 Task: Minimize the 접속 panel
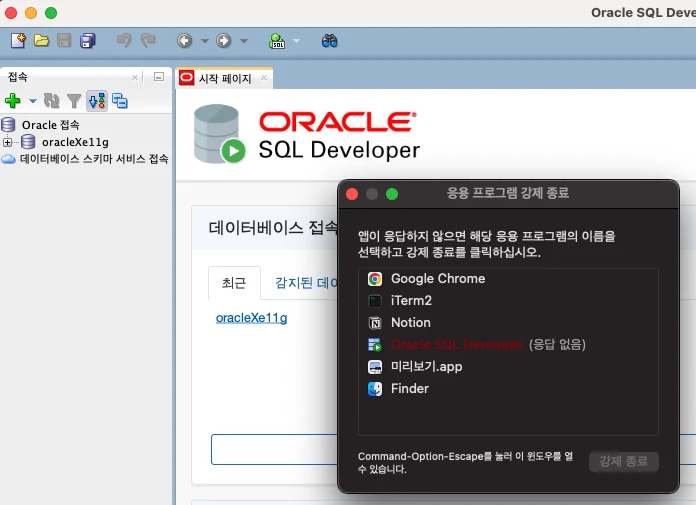(158, 77)
